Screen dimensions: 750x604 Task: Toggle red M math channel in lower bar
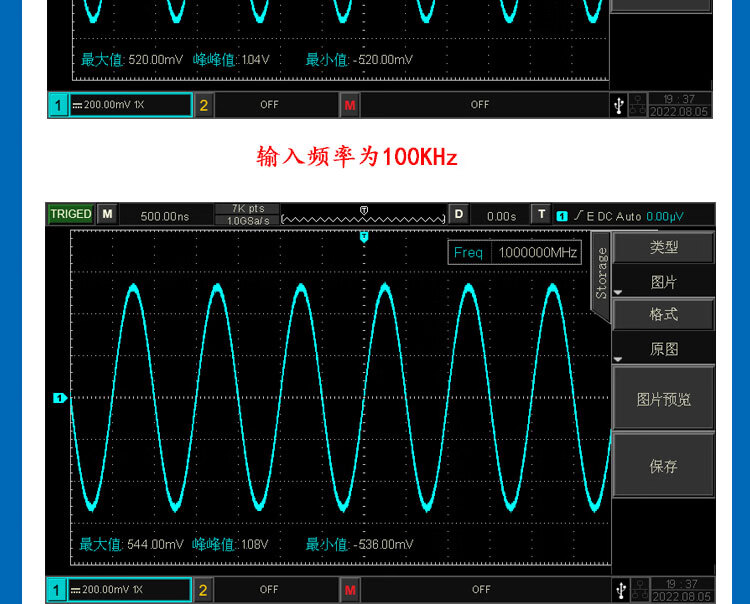tap(350, 590)
